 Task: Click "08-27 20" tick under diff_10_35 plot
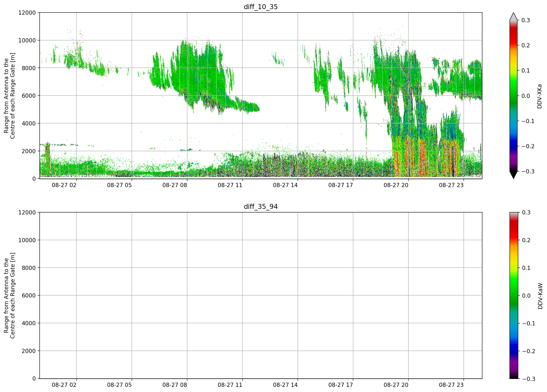tap(396, 185)
